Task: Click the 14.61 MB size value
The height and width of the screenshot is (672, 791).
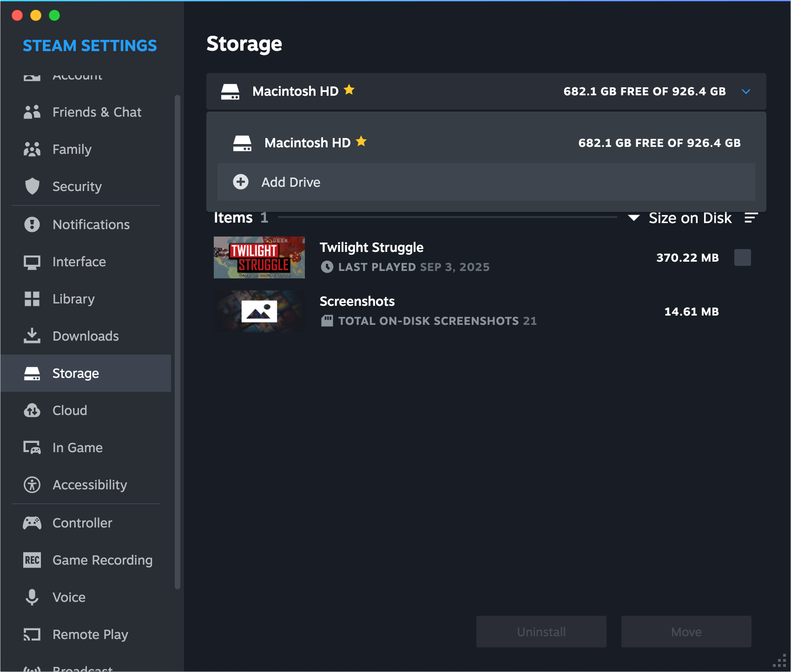Action: pyautogui.click(x=692, y=311)
